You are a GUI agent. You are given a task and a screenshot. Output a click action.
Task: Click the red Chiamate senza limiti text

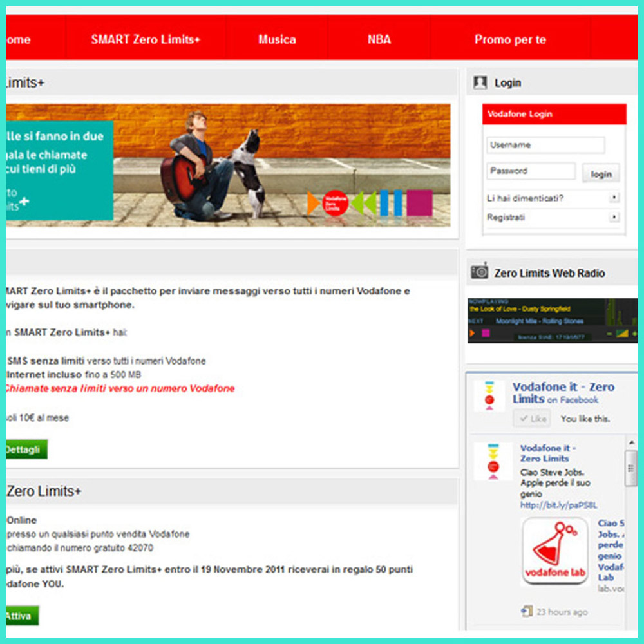(120, 388)
